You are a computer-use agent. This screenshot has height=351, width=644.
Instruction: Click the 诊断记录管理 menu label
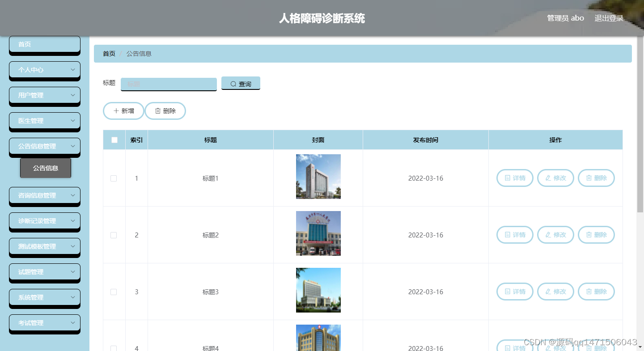click(37, 221)
